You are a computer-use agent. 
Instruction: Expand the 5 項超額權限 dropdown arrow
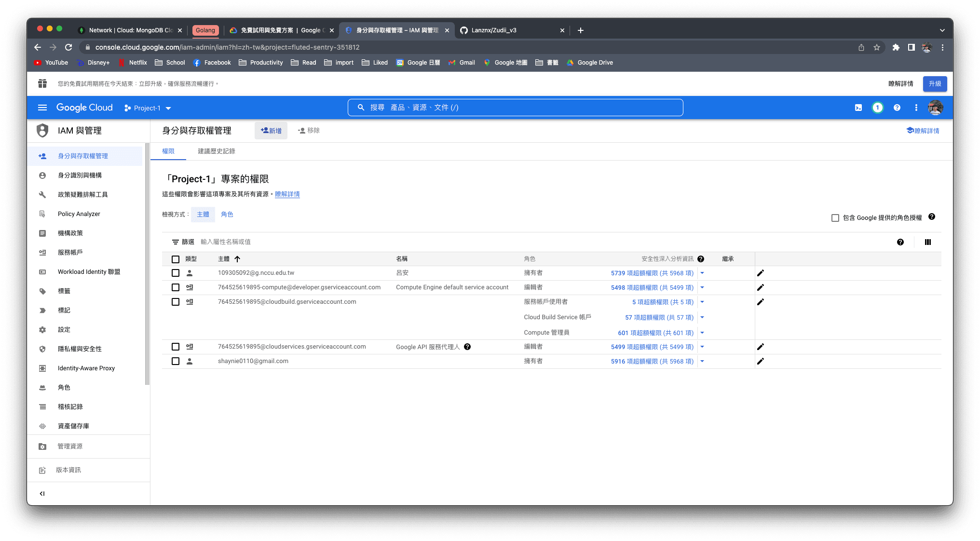click(702, 302)
